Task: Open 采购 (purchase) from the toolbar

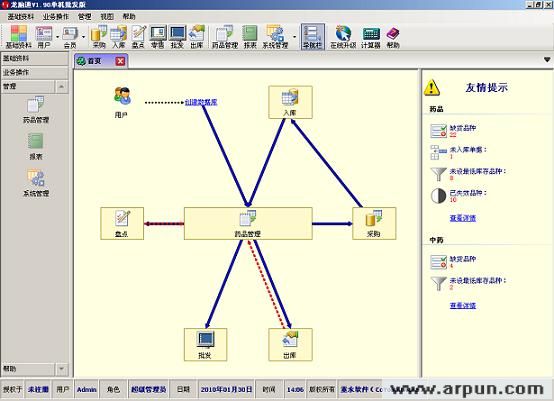Action: pos(99,36)
